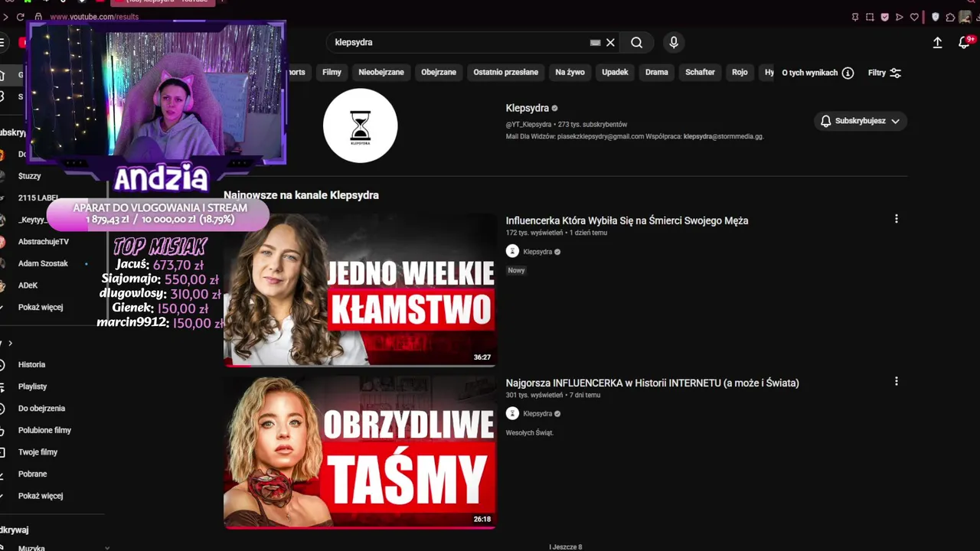This screenshot has height=551, width=980.
Task: Open Muzyka in the Odkrywaj sidebar section
Action: pos(31,548)
